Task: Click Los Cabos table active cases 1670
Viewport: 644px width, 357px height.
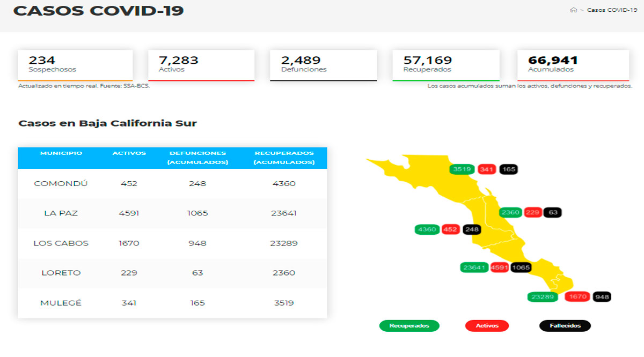Action: point(129,243)
